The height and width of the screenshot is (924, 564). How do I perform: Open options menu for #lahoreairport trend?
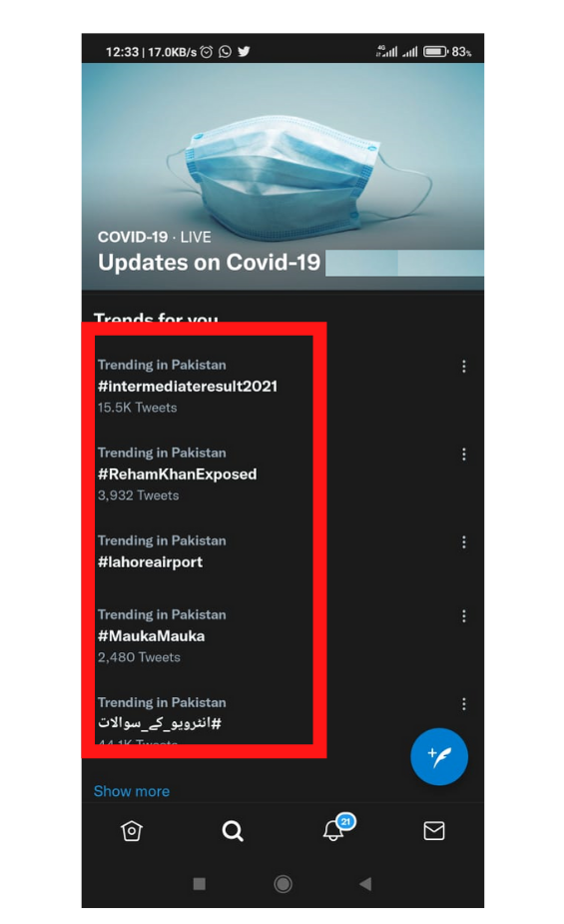coord(464,542)
